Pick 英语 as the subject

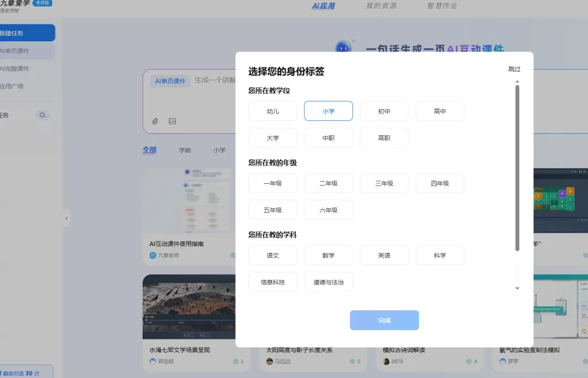point(384,255)
